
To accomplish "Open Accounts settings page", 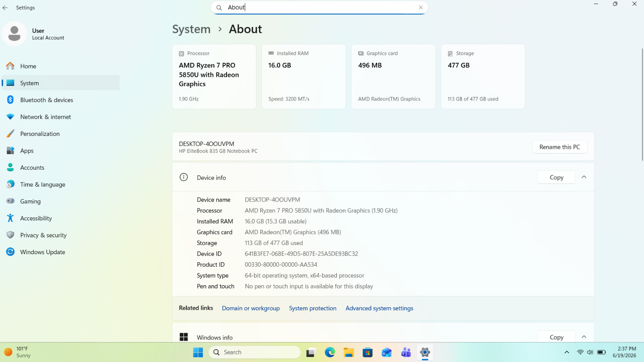I will tap(61, 168).
